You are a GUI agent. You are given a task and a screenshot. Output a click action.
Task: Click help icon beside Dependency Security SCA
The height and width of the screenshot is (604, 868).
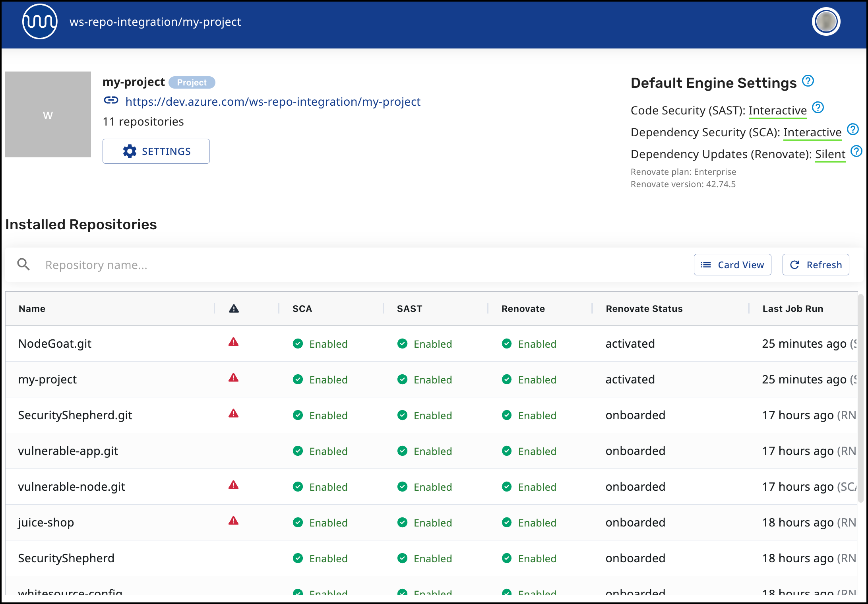[x=853, y=130]
